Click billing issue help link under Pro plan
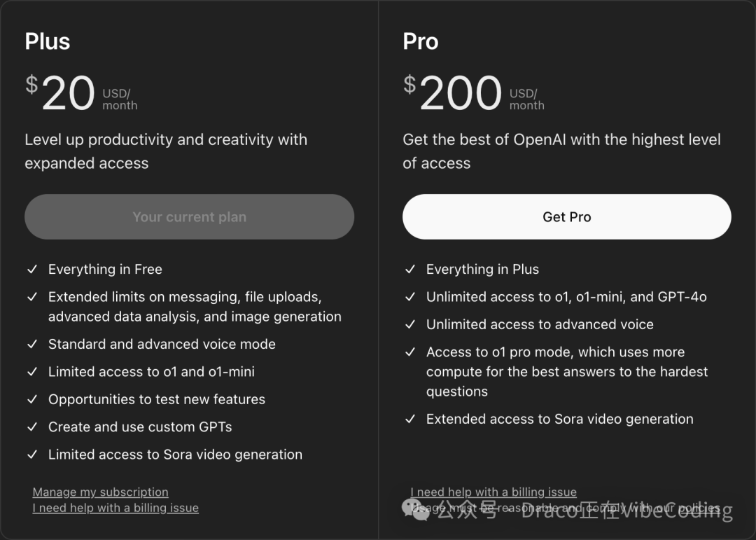 [x=493, y=492]
